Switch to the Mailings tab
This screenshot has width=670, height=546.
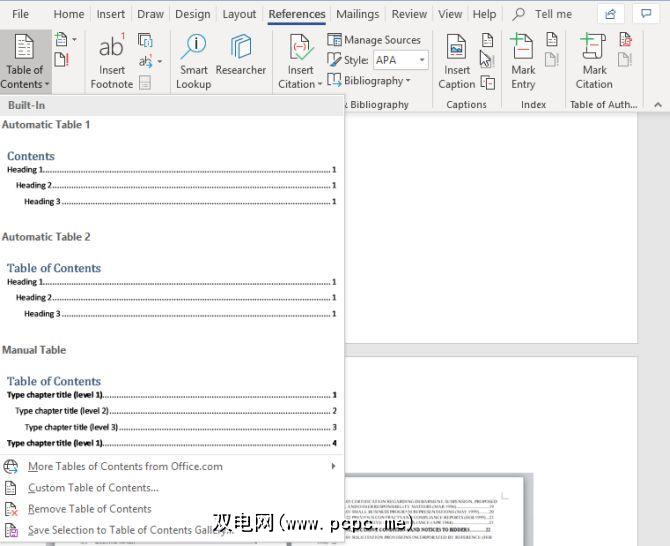[x=357, y=14]
